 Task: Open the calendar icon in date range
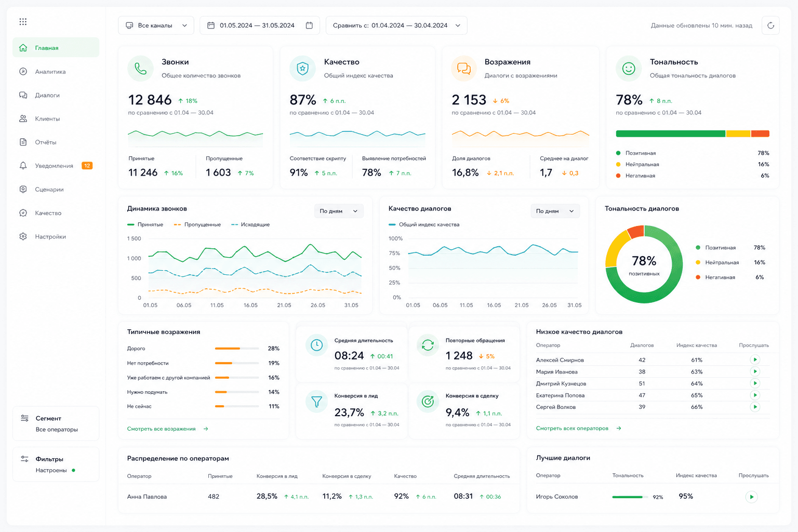pos(309,25)
